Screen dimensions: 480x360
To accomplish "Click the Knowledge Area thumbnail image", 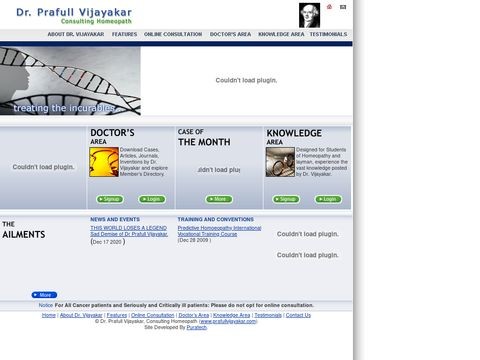I will [x=280, y=162].
